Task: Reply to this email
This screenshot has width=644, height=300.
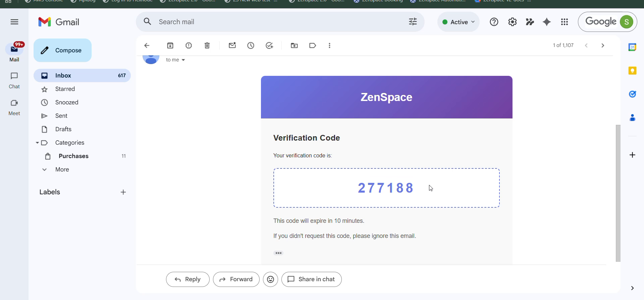Action: [x=187, y=279]
